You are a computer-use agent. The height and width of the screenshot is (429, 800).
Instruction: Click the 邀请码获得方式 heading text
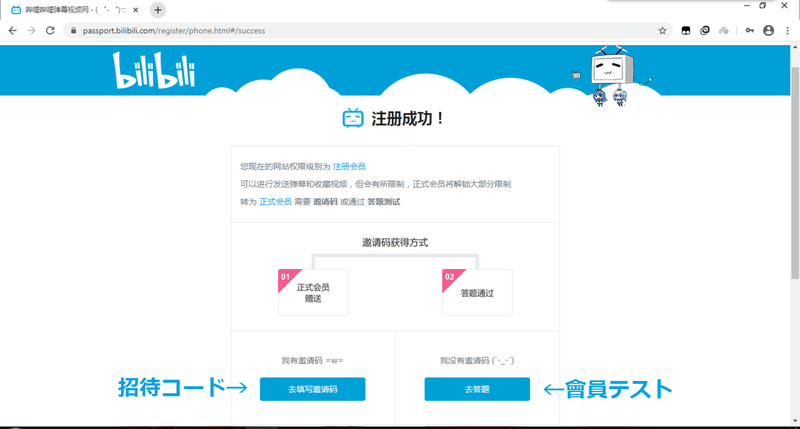tap(395, 243)
